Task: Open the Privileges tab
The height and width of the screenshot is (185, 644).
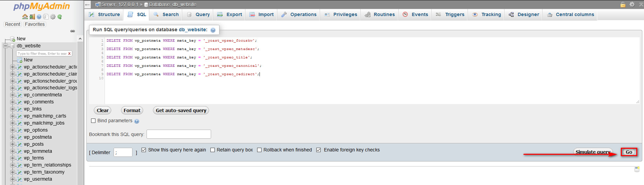Action: coord(340,14)
